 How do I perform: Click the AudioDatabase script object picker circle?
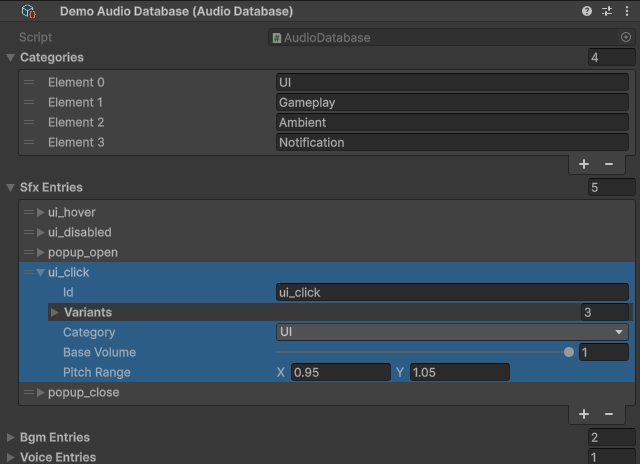click(626, 38)
